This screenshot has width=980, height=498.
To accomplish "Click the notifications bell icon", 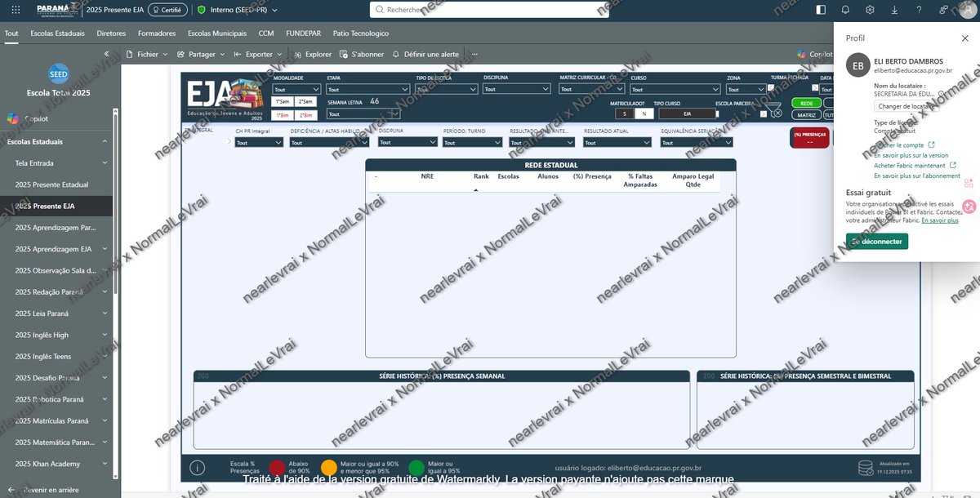I will point(845,10).
